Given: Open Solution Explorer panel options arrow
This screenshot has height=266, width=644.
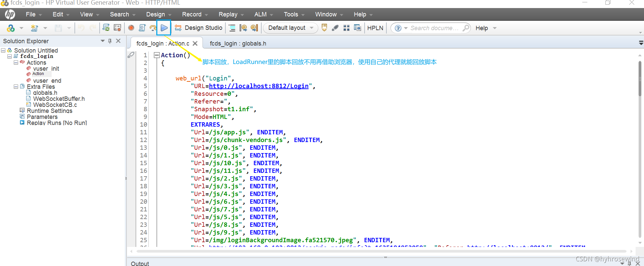Looking at the screenshot, I should tap(103, 41).
